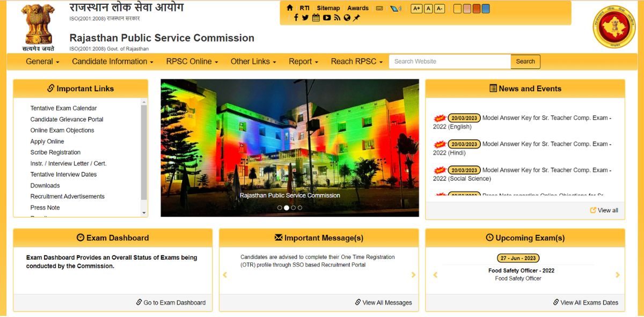644x317 pixels.
Task: Click the RPSC round seal logo
Action: tap(614, 27)
